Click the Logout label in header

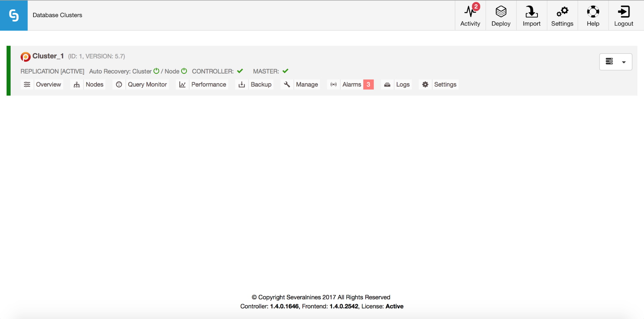click(624, 24)
